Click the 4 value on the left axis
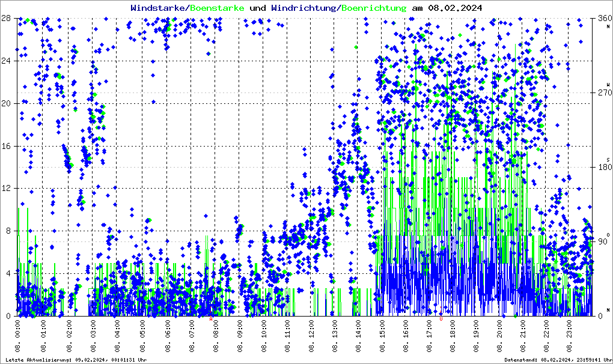This screenshot has height=364, width=613. [x=9, y=273]
